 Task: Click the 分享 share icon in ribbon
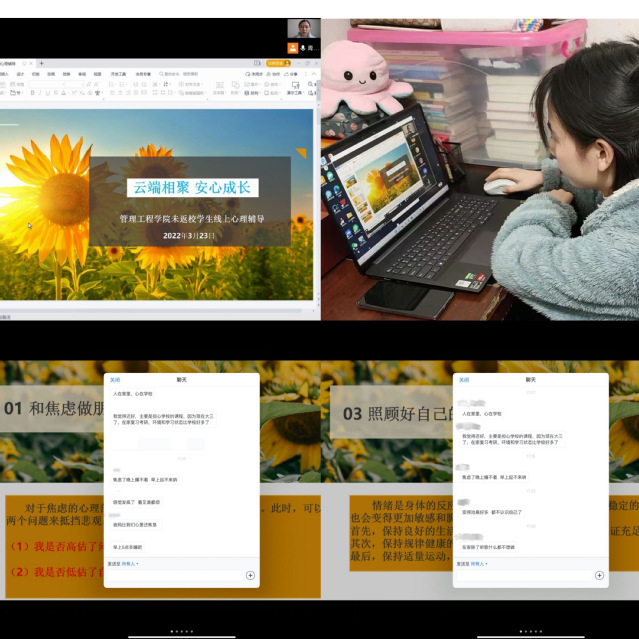pos(290,73)
